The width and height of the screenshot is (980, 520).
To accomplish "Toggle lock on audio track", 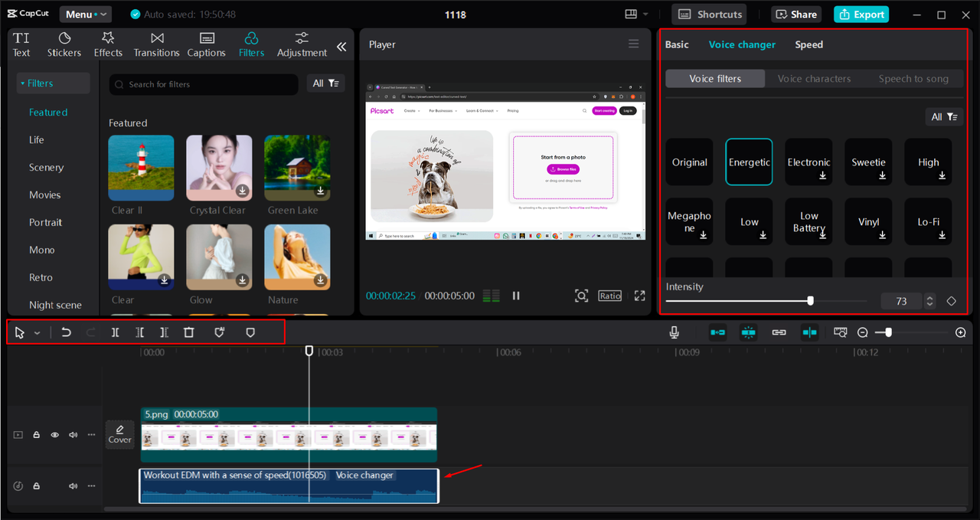I will (x=36, y=486).
